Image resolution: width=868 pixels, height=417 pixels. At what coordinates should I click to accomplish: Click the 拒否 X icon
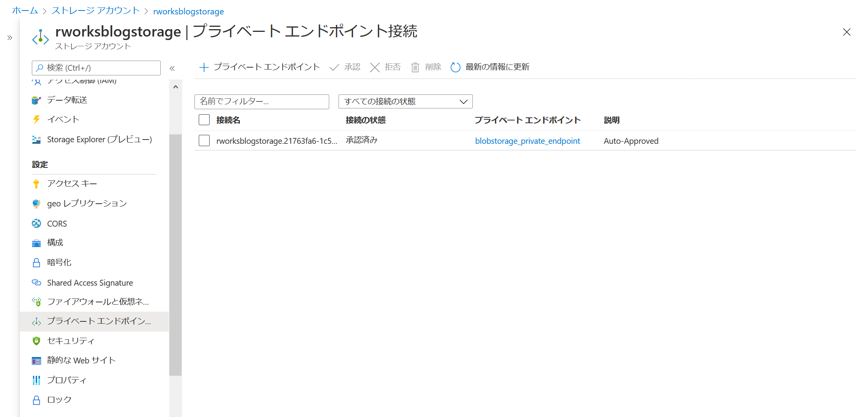[375, 68]
